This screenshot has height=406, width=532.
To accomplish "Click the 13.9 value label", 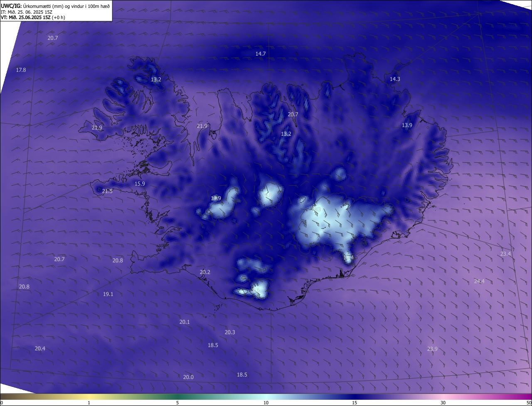I will coord(407,125).
